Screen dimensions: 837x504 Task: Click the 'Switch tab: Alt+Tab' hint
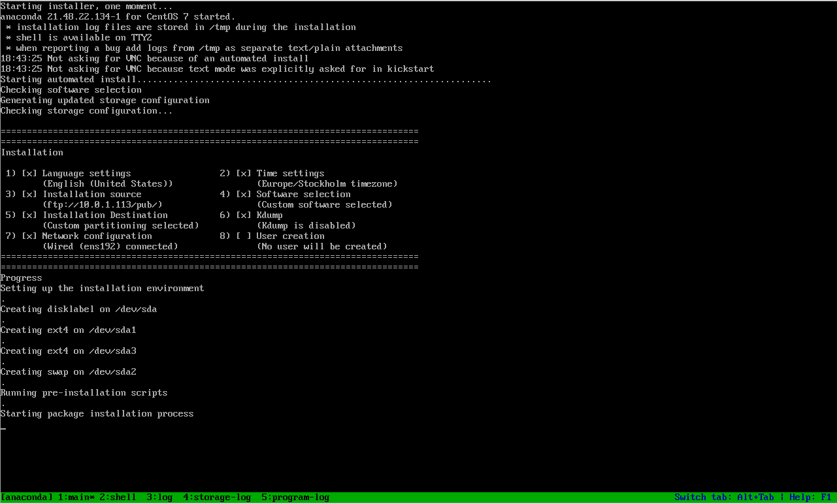tap(726, 497)
